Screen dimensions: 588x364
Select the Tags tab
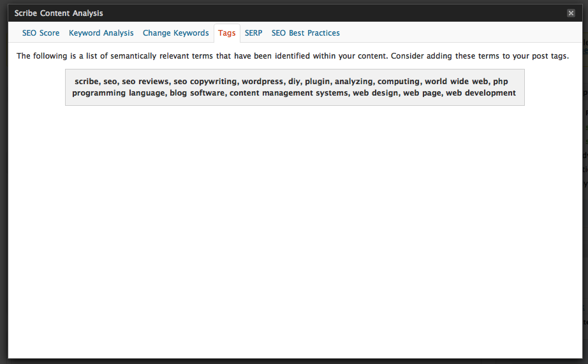coord(227,33)
